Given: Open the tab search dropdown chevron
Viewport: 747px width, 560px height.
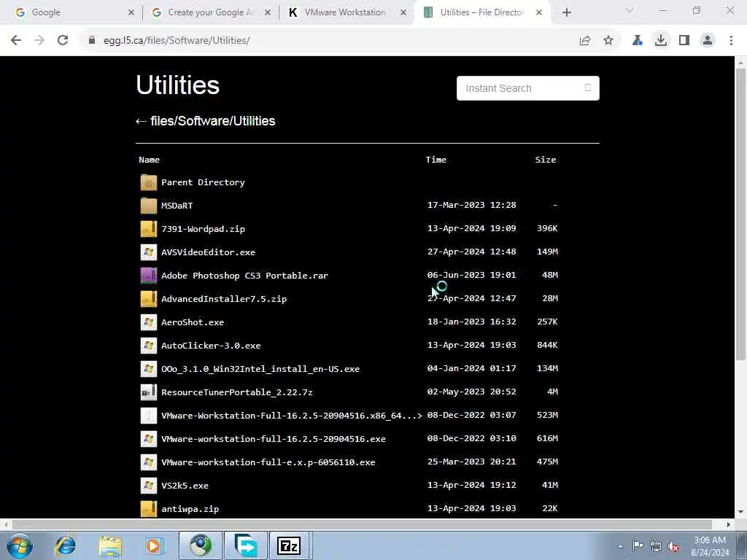Looking at the screenshot, I should pos(630,10).
